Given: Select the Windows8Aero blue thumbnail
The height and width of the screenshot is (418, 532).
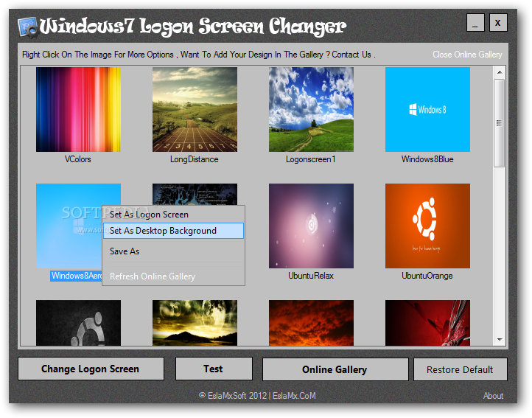Looking at the screenshot, I should click(69, 226).
